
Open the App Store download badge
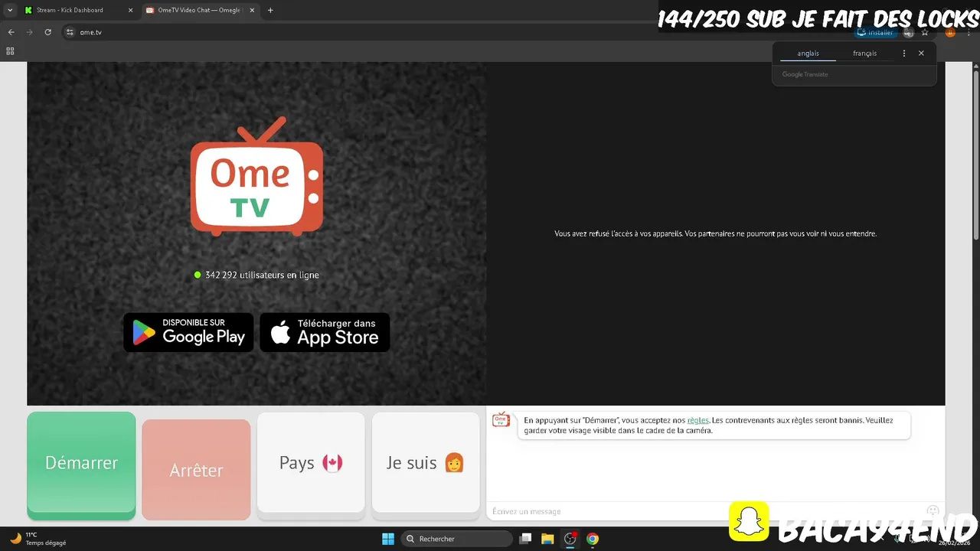[x=325, y=332]
